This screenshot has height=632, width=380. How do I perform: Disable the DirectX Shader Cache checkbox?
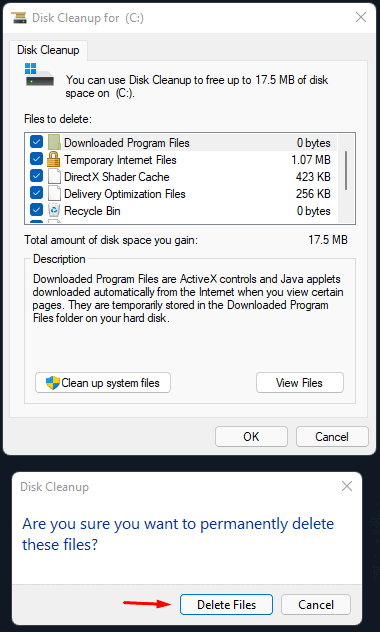(x=36, y=177)
